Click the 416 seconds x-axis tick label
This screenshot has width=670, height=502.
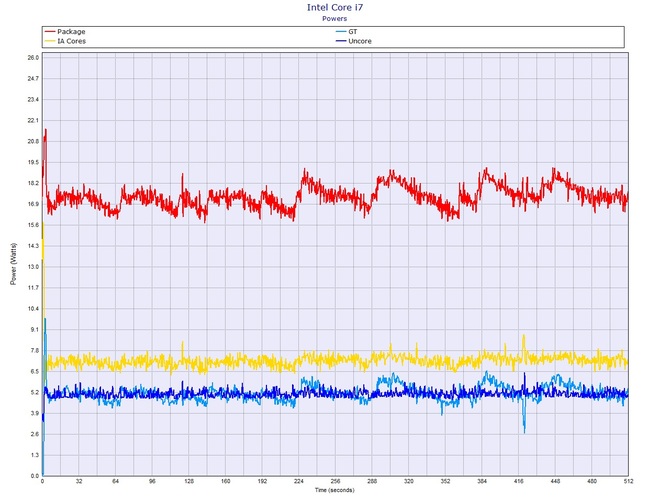pos(518,481)
